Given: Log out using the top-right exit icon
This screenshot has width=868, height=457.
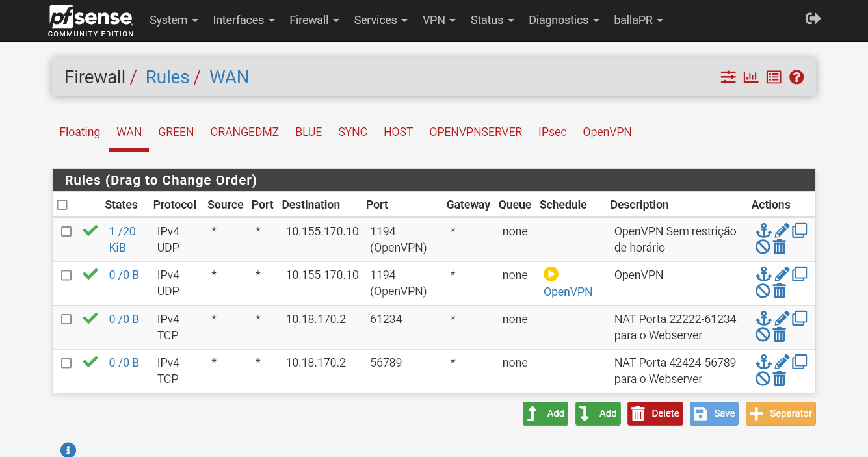Looking at the screenshot, I should click(x=813, y=19).
